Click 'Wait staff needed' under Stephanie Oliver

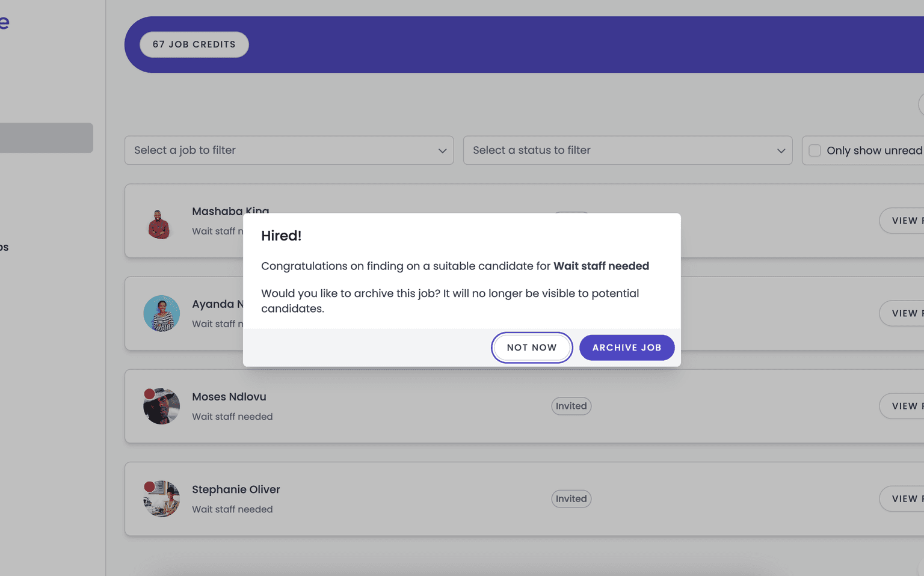(x=232, y=509)
